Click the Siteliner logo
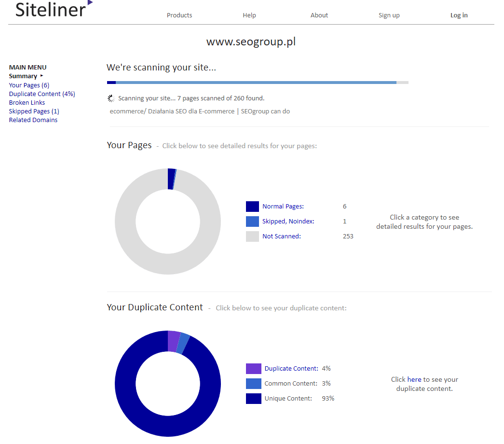 54,9
